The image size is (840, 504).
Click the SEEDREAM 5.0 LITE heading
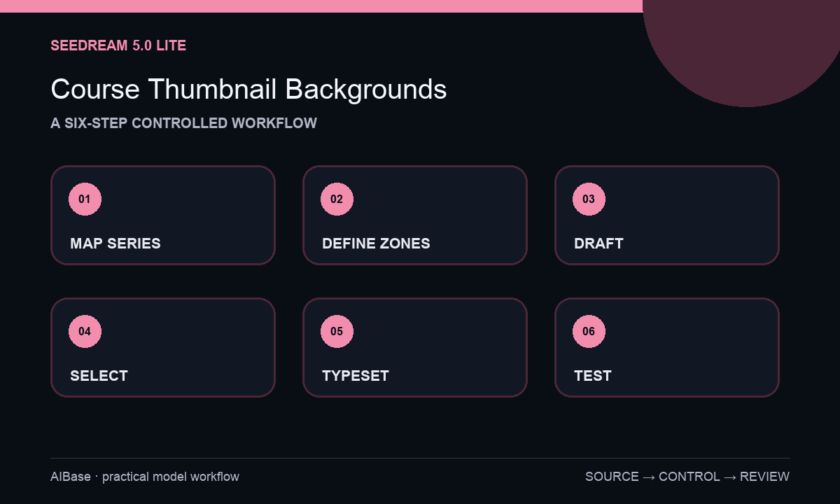click(118, 46)
